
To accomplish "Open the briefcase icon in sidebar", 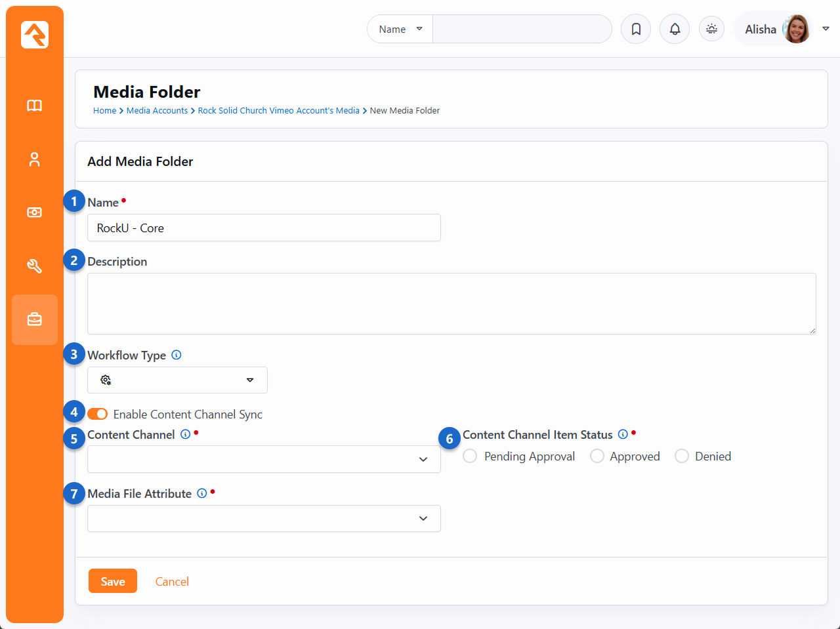I will [x=35, y=319].
